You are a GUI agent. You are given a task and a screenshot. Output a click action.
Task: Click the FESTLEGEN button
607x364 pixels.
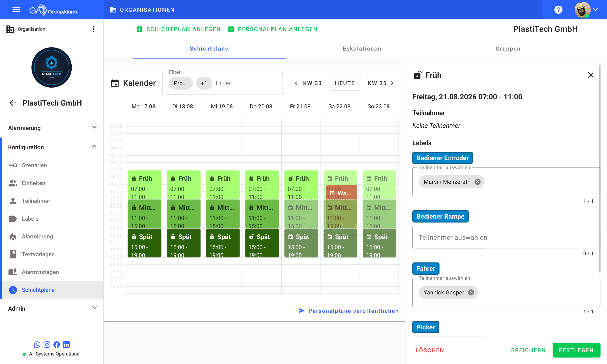[x=576, y=350]
